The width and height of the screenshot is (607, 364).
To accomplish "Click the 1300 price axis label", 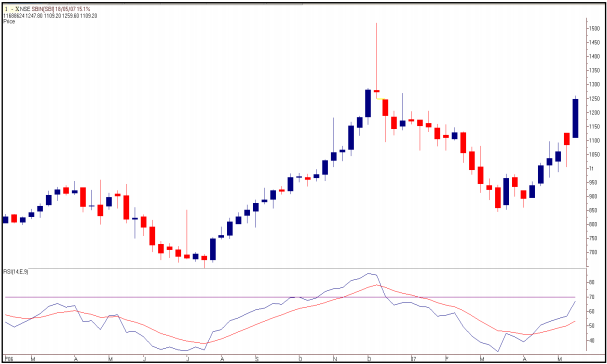I will (x=595, y=84).
